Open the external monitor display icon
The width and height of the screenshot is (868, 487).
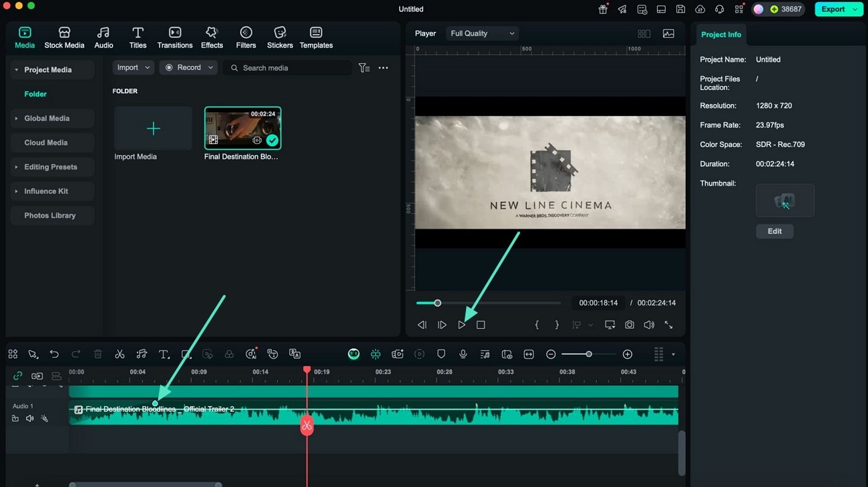[610, 325]
